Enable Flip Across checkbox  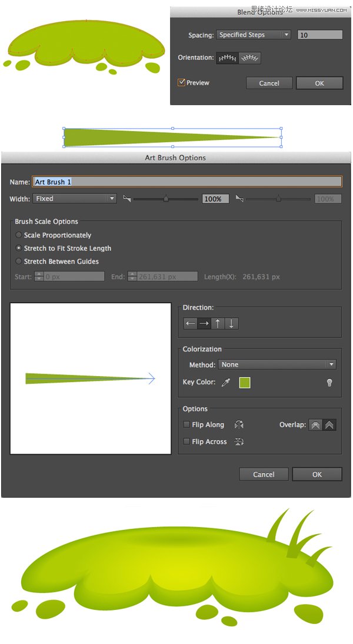click(187, 441)
